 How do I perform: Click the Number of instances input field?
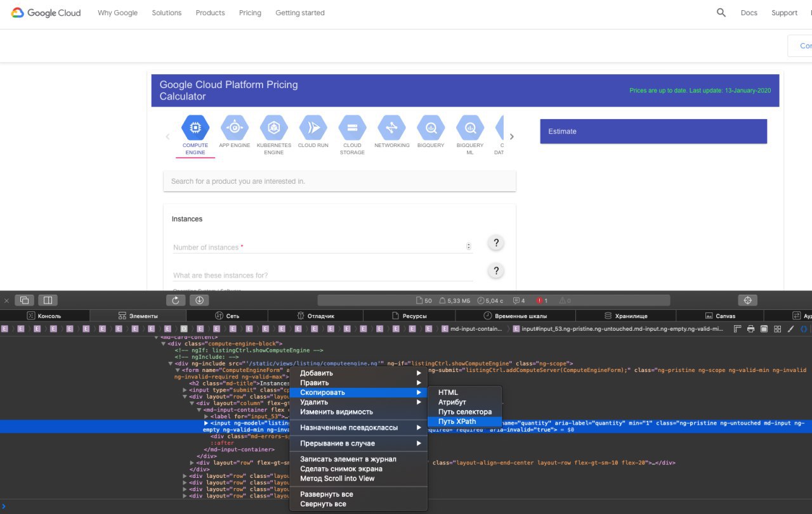[x=323, y=247]
